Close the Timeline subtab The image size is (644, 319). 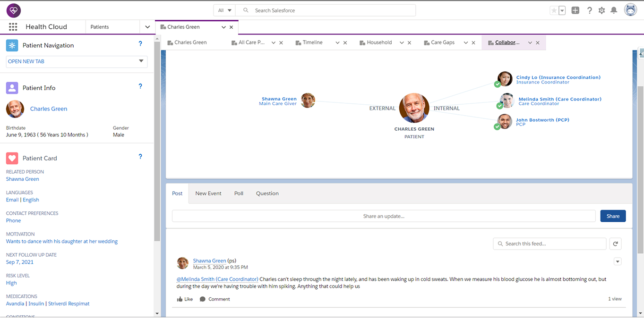click(x=345, y=42)
